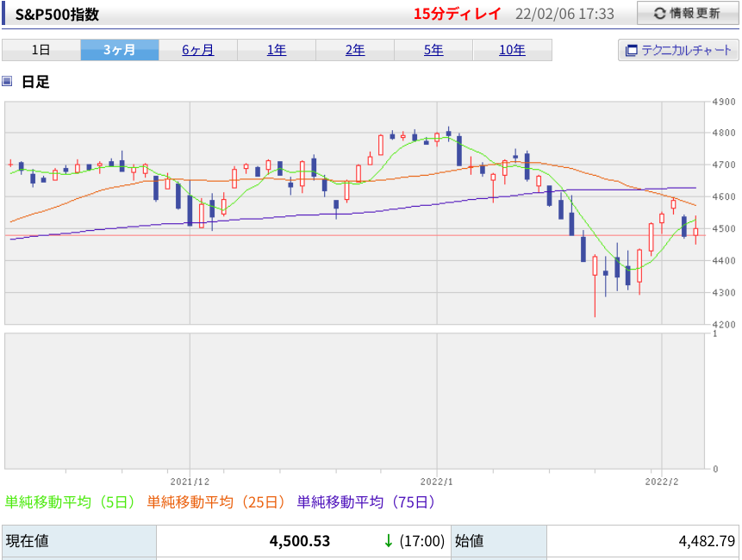Switch to the 5年 period tab

pyautogui.click(x=434, y=50)
